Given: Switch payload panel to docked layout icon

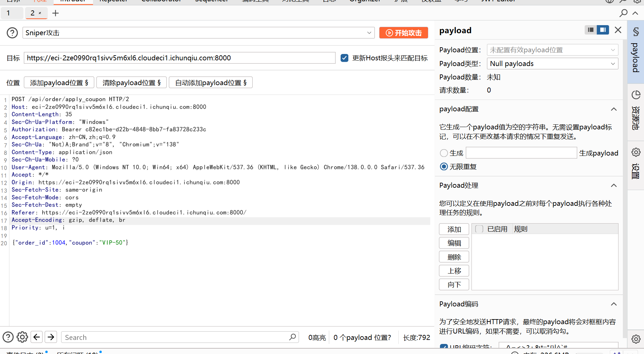Looking at the screenshot, I should pos(603,30).
